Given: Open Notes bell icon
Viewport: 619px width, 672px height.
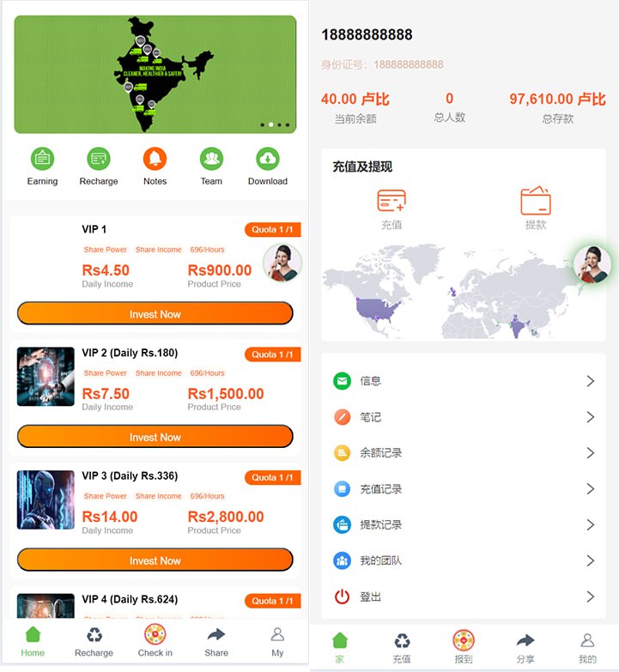Looking at the screenshot, I should (x=155, y=159).
